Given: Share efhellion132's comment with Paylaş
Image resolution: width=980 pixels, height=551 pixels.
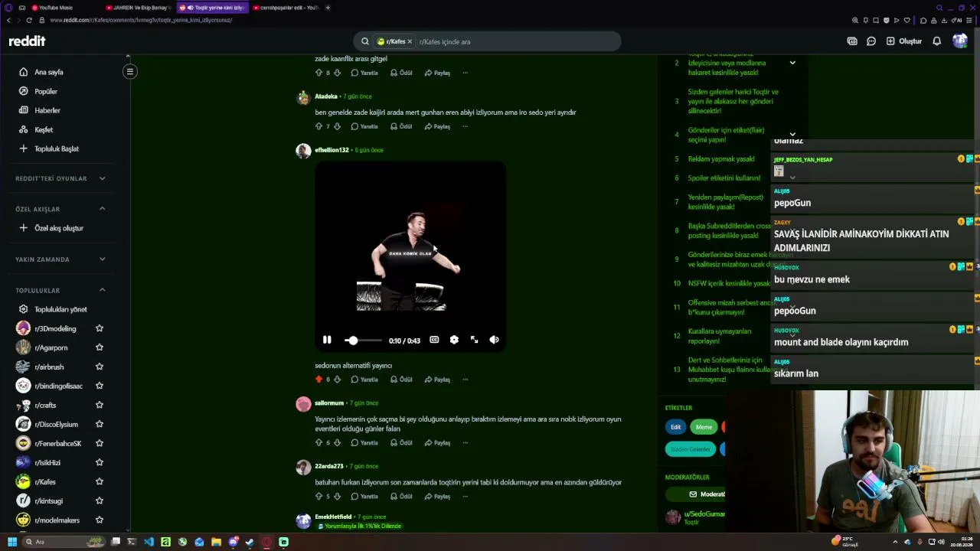Looking at the screenshot, I should tap(437, 379).
